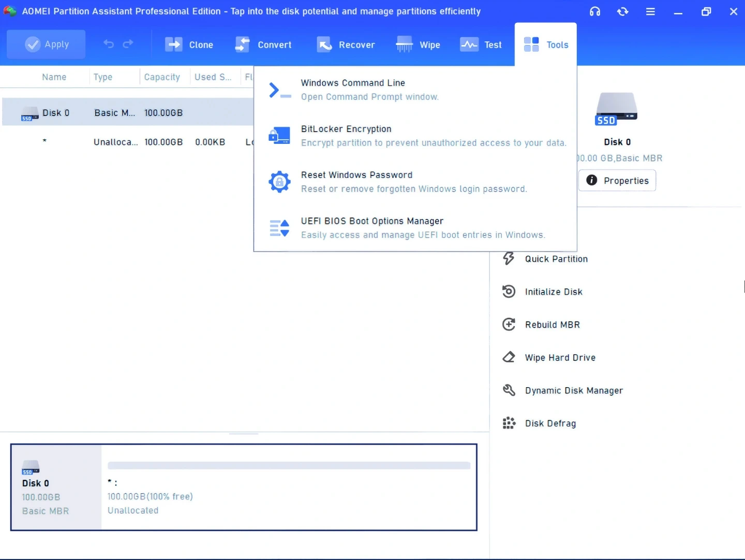Click the unallocated space capacity bar
Image resolution: width=745 pixels, height=560 pixels.
289,466
